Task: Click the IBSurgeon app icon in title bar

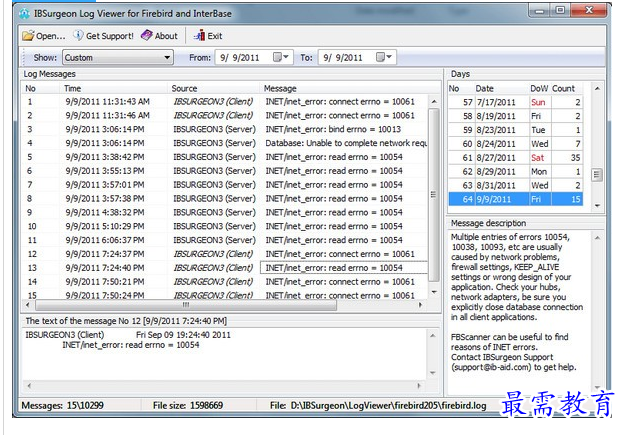Action: 24,14
